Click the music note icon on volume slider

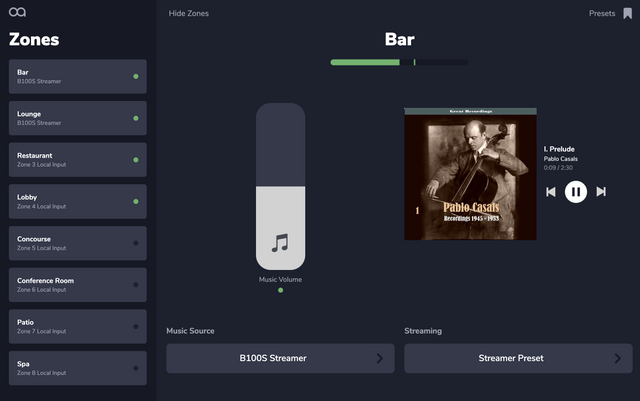[280, 243]
